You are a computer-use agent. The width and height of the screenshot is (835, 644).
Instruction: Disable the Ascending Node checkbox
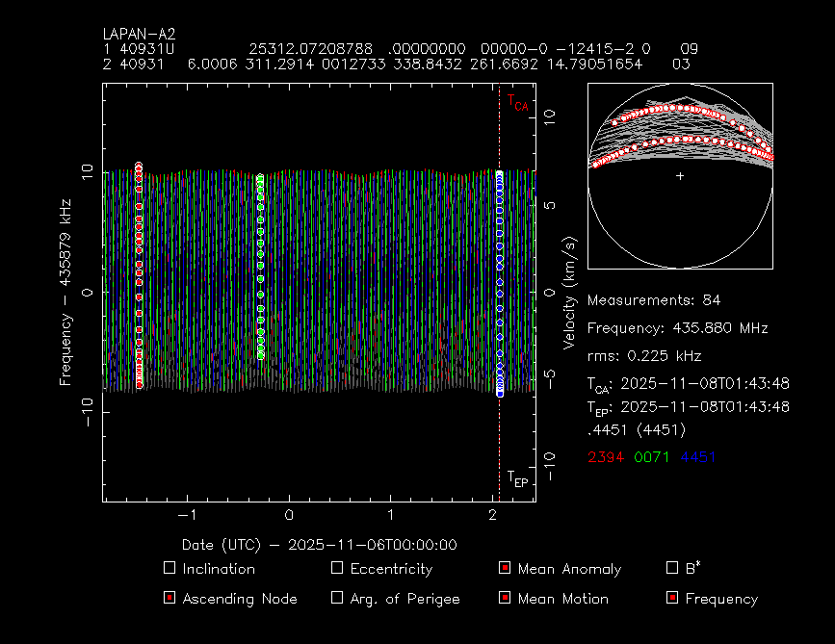click(170, 598)
